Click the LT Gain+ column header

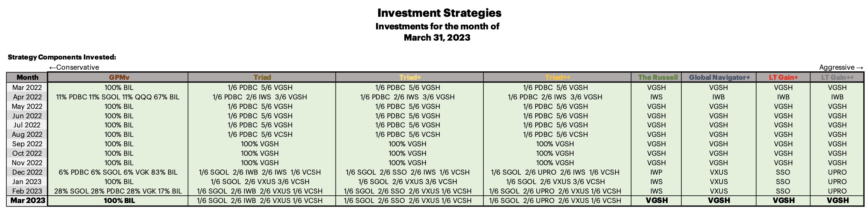pos(783,77)
